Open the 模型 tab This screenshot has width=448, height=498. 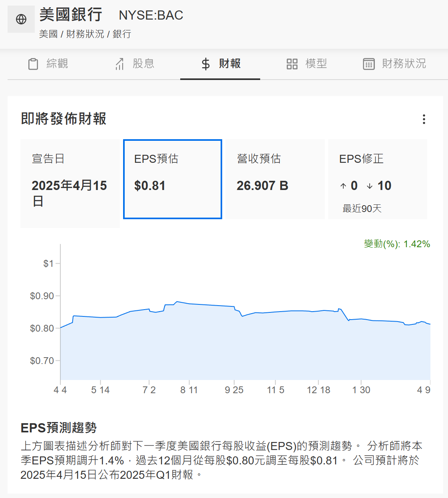pyautogui.click(x=307, y=64)
